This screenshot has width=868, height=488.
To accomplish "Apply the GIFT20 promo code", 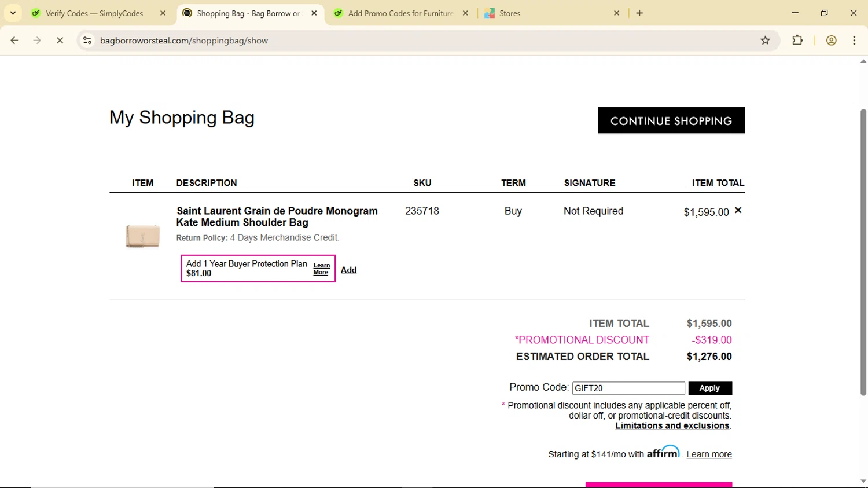I will [710, 388].
